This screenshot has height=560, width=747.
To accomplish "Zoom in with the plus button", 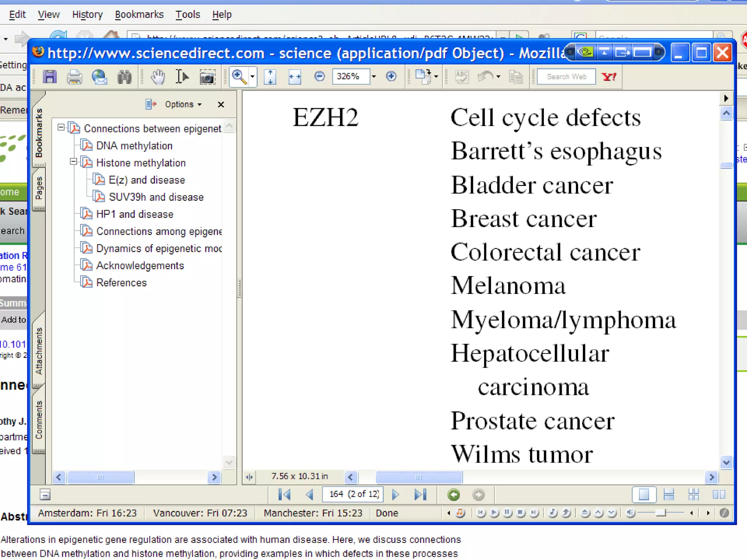I will pos(391,77).
